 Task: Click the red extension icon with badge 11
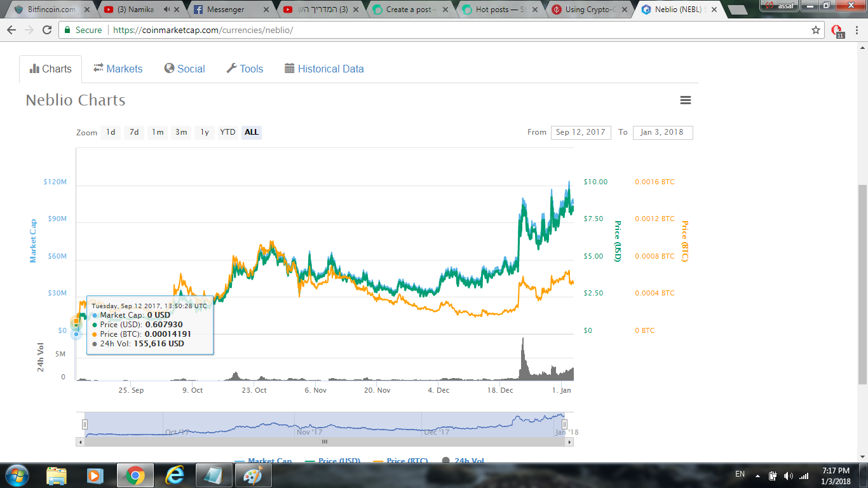837,30
